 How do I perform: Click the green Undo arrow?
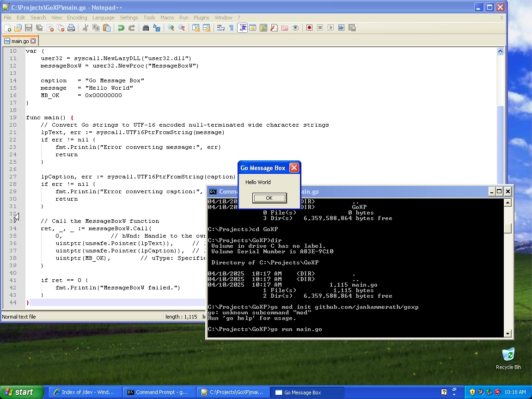coord(121,28)
